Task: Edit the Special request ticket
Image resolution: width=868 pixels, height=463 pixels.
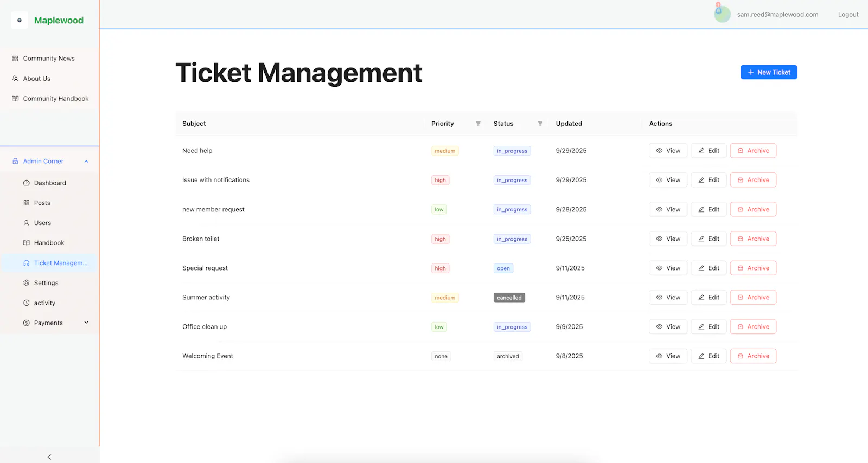Action: (x=709, y=268)
